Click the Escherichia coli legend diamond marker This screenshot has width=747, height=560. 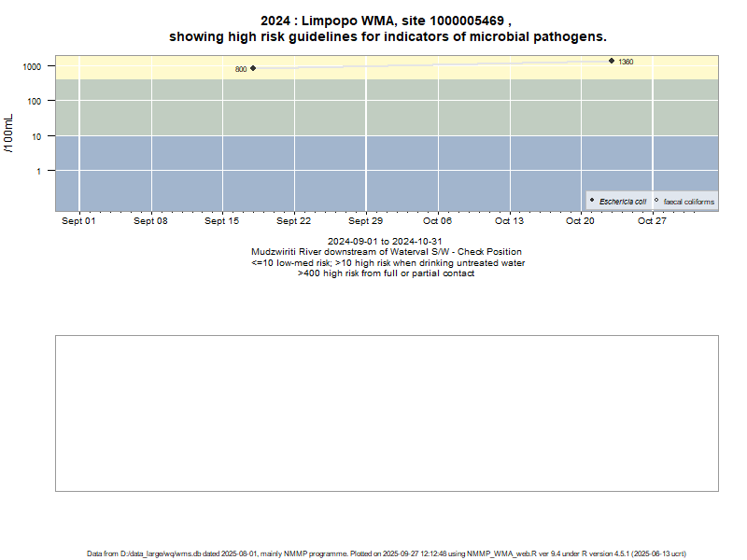592,201
